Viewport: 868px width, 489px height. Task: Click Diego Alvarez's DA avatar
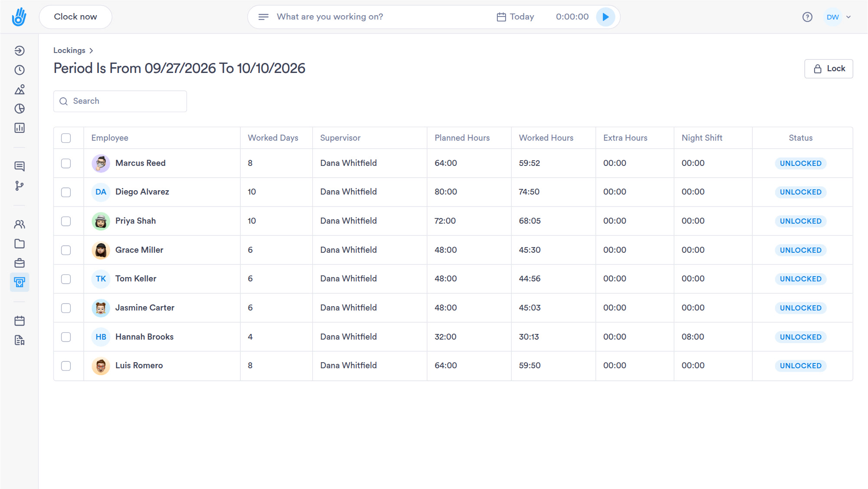coord(101,192)
